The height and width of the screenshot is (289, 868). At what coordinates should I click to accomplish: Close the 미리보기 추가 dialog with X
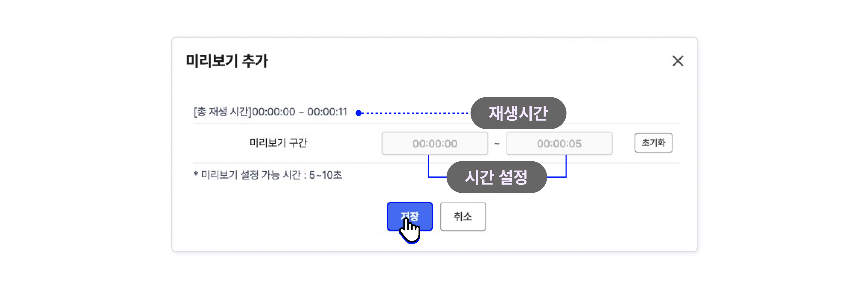(678, 61)
